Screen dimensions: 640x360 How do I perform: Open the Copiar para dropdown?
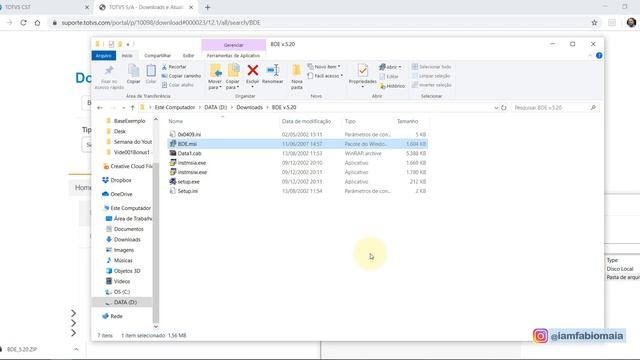click(233, 84)
